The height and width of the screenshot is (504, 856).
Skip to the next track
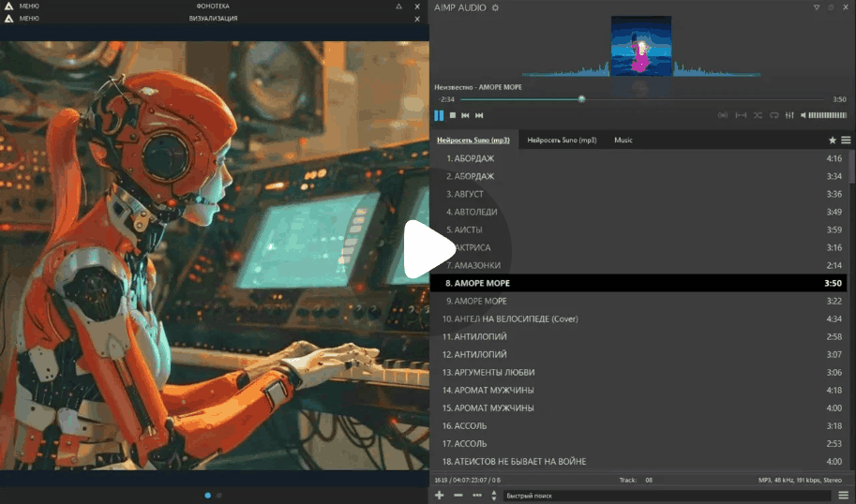[x=479, y=115]
